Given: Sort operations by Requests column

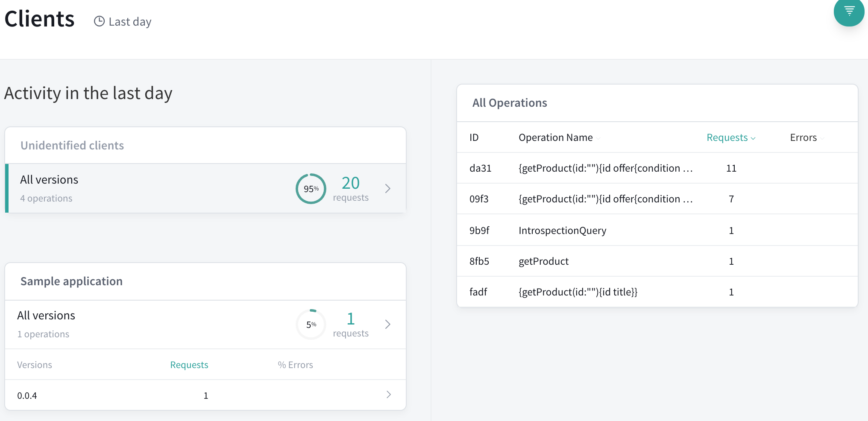Looking at the screenshot, I should (x=731, y=137).
